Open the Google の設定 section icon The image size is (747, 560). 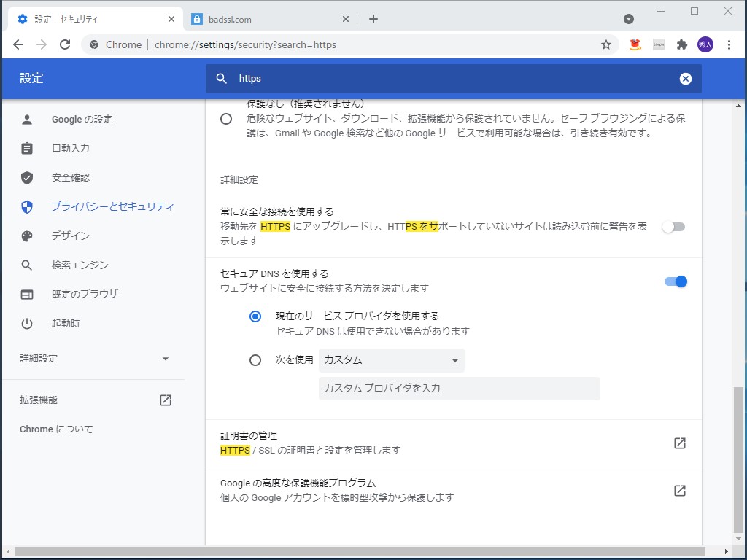[27, 119]
